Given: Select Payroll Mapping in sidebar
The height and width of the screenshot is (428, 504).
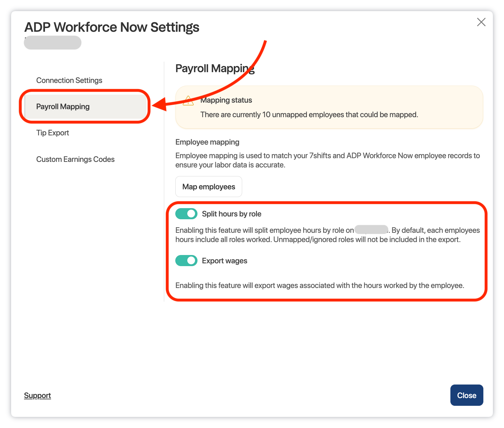Looking at the screenshot, I should pos(85,107).
